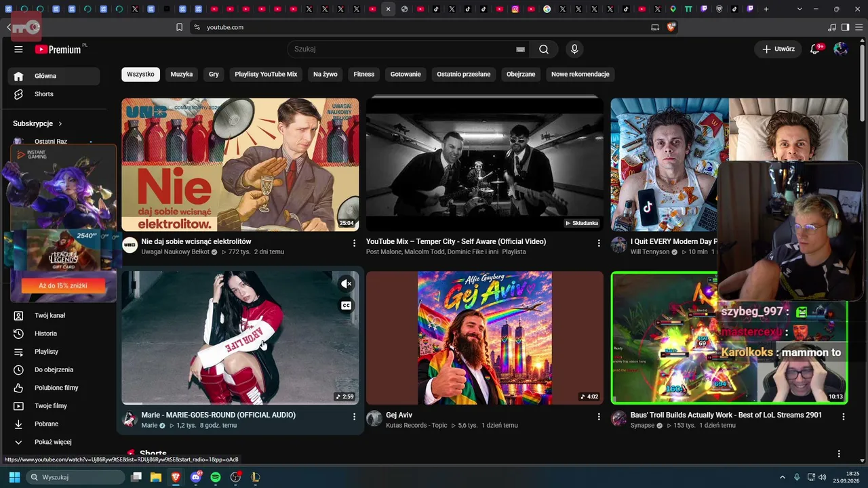Screen dimensions: 868x488
Task: Toggle captions on the Marie video preview
Action: (x=347, y=306)
